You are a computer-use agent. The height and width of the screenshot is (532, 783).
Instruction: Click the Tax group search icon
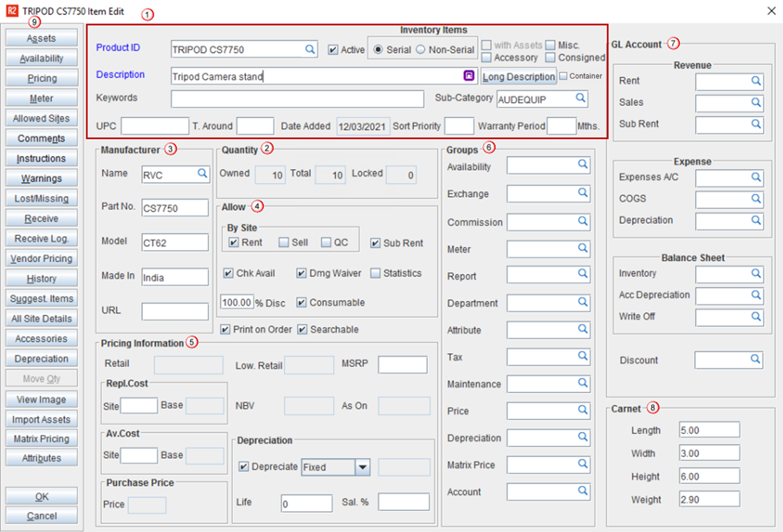[583, 357]
